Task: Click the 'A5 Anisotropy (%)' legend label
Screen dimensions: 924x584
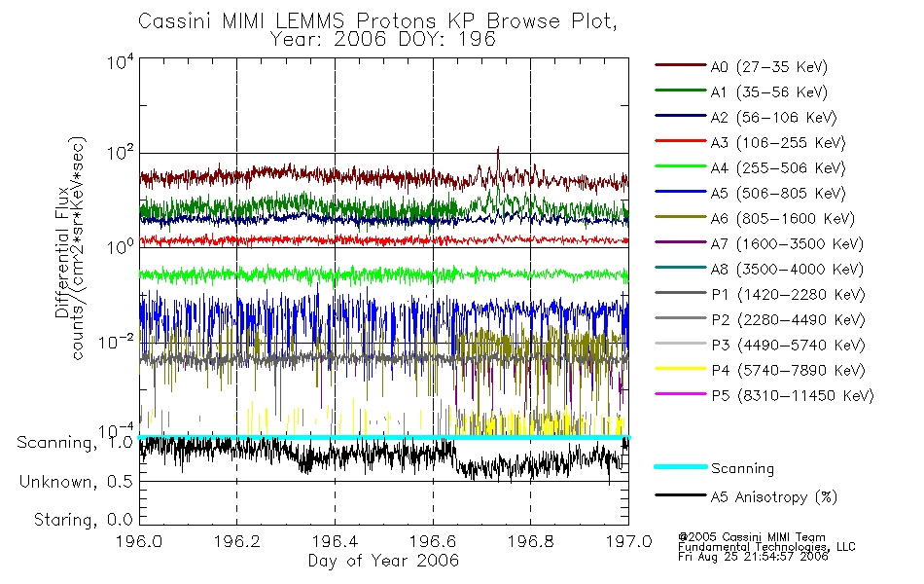Action: coord(774,497)
